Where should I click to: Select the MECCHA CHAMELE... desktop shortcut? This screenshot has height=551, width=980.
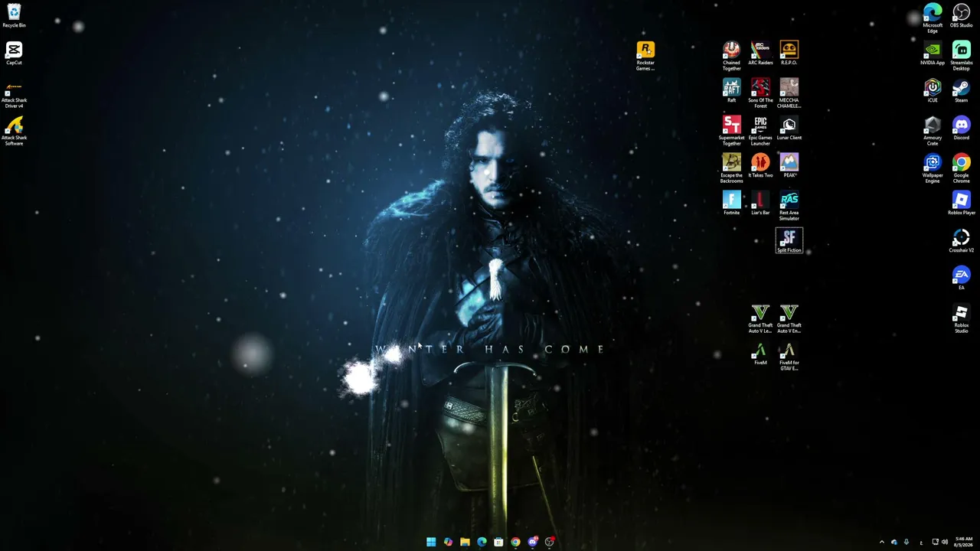tap(789, 93)
